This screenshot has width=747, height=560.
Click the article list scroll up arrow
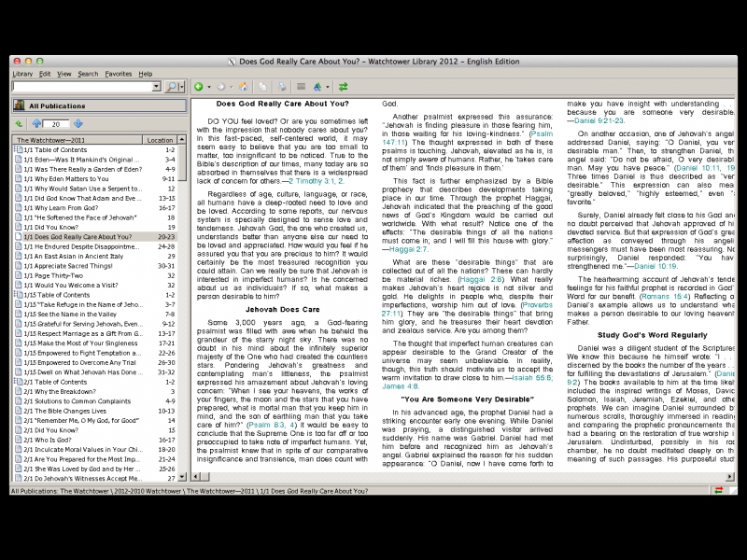(x=181, y=139)
